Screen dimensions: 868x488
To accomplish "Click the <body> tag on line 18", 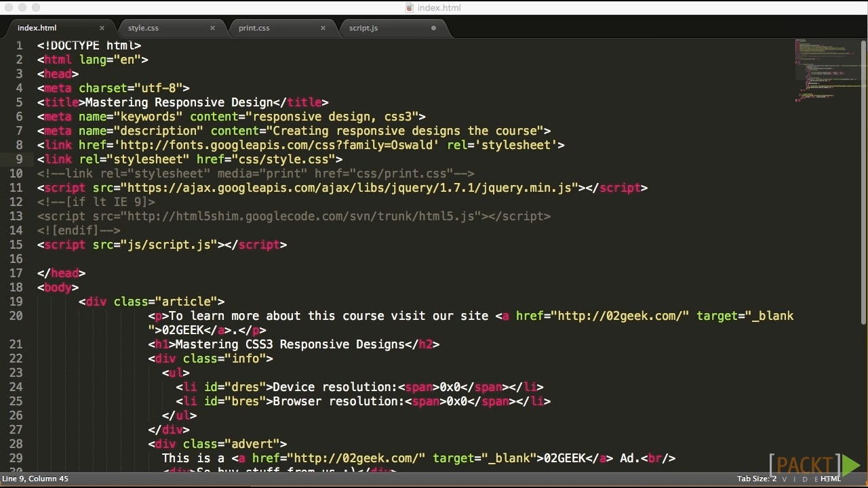I will pyautogui.click(x=58, y=287).
